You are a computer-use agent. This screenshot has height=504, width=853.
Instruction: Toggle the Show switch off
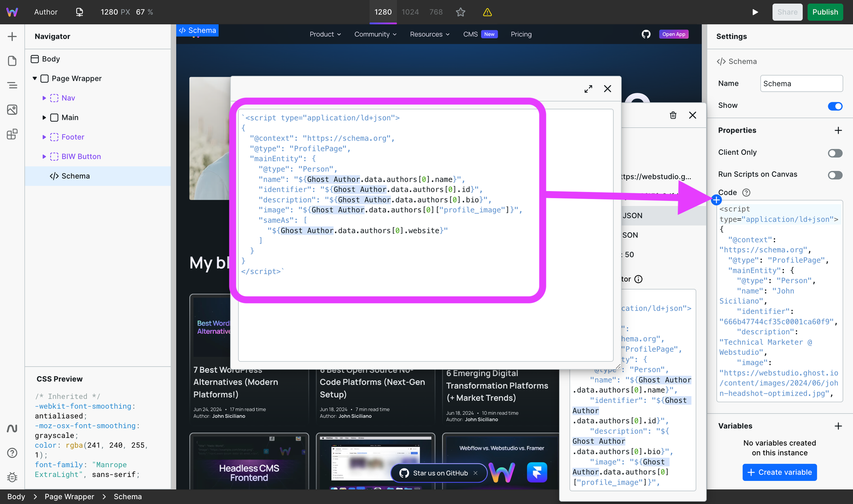click(x=835, y=106)
